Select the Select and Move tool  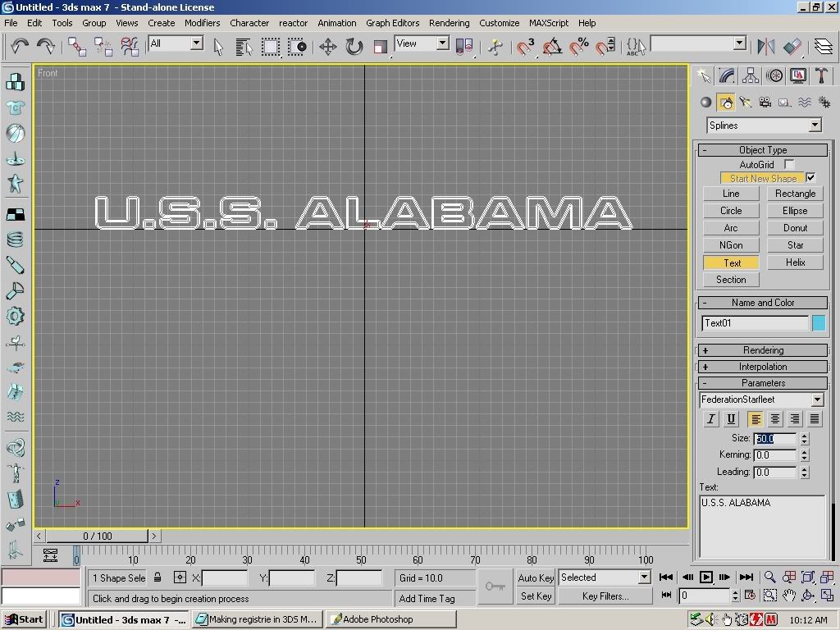(328, 47)
